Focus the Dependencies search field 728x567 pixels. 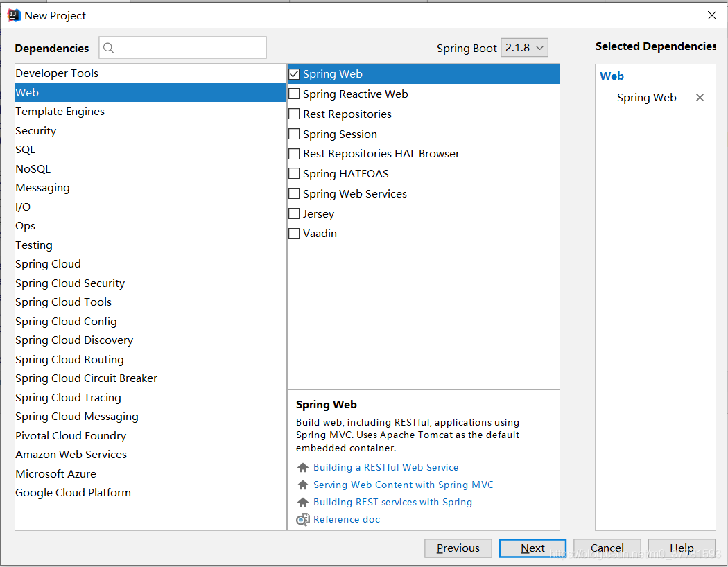point(183,48)
